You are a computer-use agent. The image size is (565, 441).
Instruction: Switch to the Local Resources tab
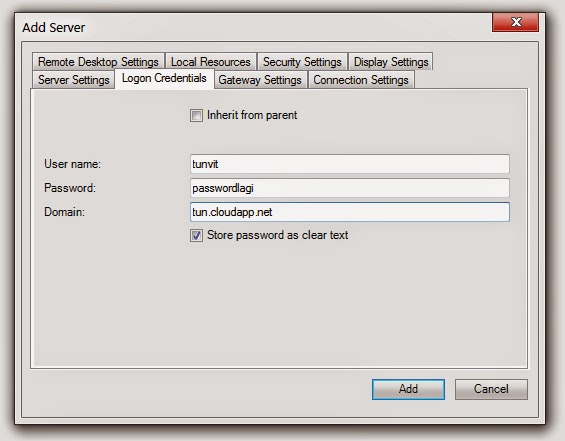coord(211,62)
